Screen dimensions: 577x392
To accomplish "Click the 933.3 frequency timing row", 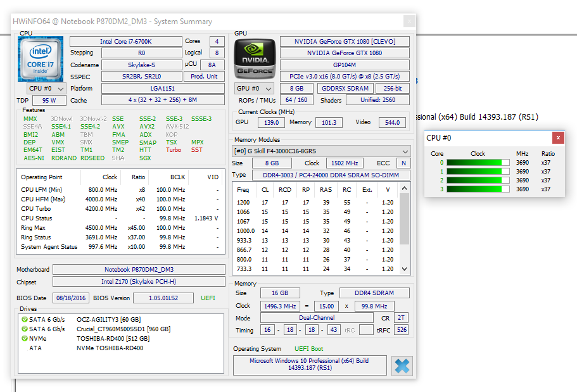I will (317, 241).
